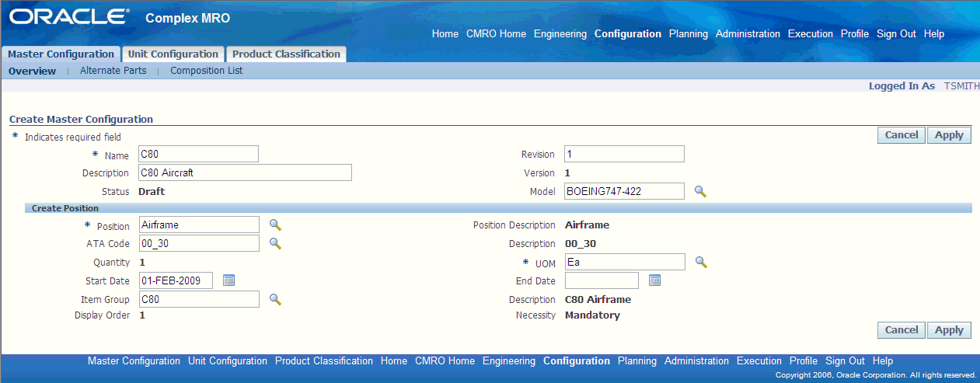This screenshot has height=383, width=980.
Task: Click the Model field with BOEING747-422
Action: click(624, 191)
